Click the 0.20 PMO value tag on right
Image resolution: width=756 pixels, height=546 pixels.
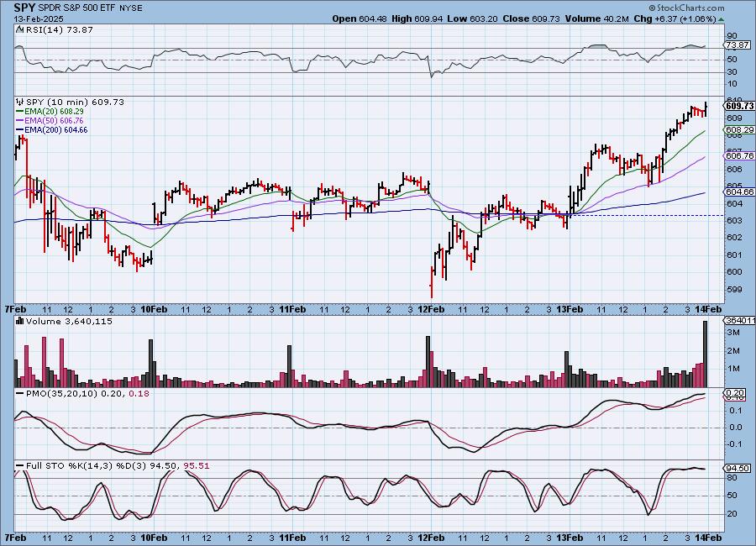coord(736,393)
